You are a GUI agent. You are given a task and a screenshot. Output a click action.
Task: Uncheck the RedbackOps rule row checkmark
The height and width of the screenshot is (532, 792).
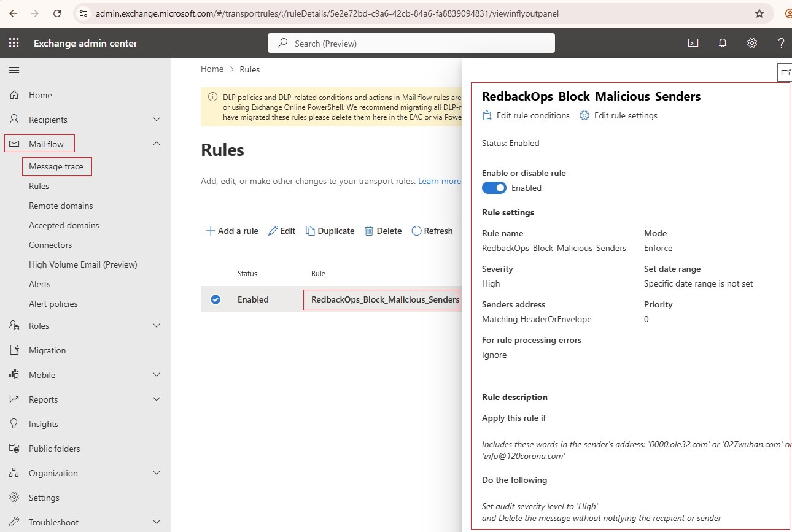pyautogui.click(x=215, y=299)
